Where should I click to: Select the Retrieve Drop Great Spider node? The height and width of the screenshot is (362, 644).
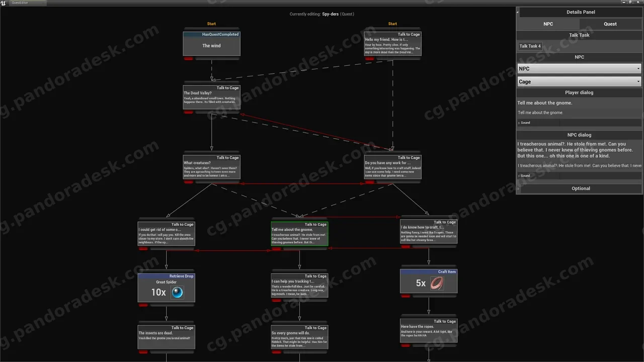(x=166, y=288)
